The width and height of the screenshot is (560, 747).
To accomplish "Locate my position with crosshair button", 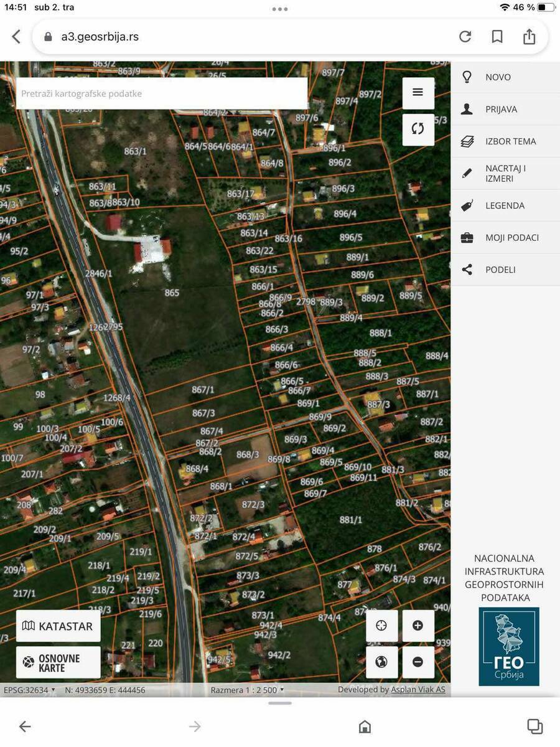I will [381, 626].
